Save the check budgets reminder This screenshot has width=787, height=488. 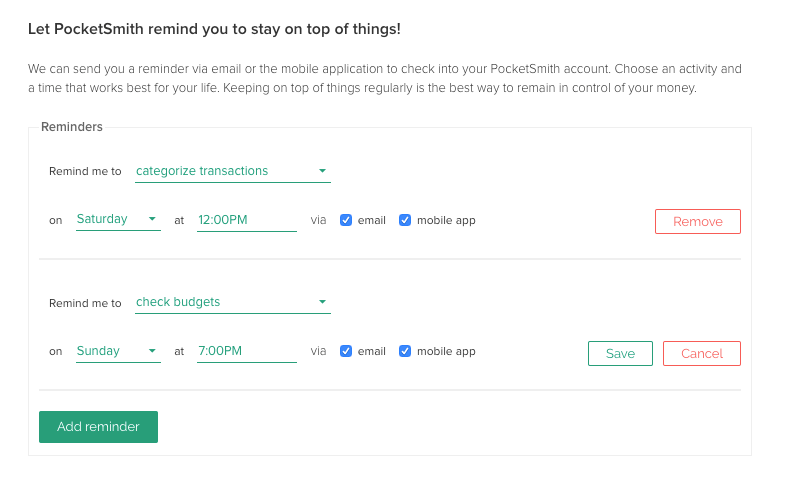(x=620, y=353)
